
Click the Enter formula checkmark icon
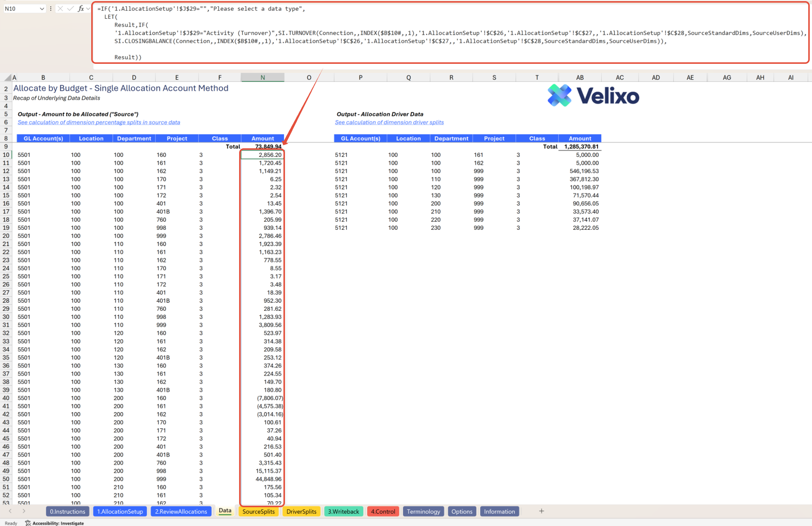coord(70,9)
